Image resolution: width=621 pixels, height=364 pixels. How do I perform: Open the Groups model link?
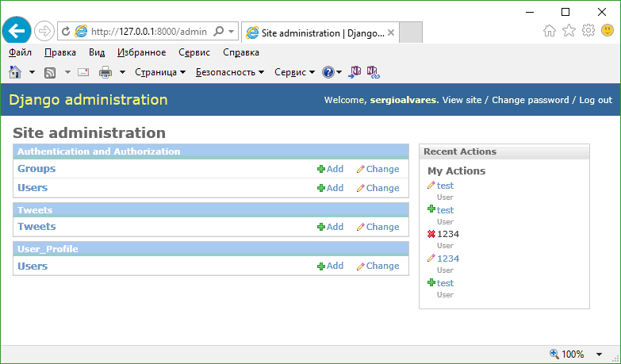36,169
